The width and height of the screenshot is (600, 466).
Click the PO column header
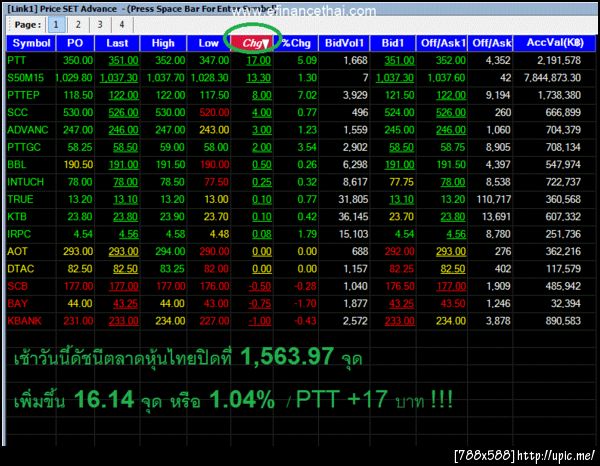tap(75, 43)
